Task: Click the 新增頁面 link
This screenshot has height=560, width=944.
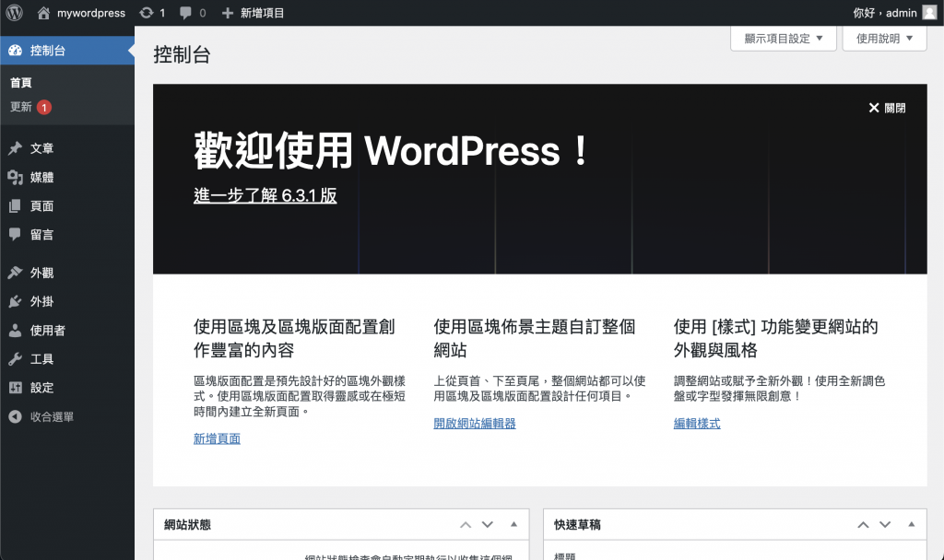Action: (217, 438)
